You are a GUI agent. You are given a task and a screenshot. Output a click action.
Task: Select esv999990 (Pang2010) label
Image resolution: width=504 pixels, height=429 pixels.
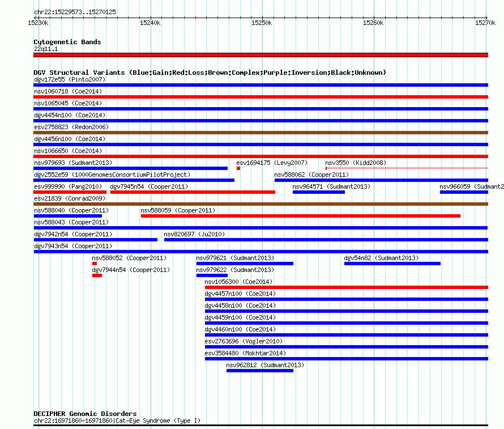(68, 186)
